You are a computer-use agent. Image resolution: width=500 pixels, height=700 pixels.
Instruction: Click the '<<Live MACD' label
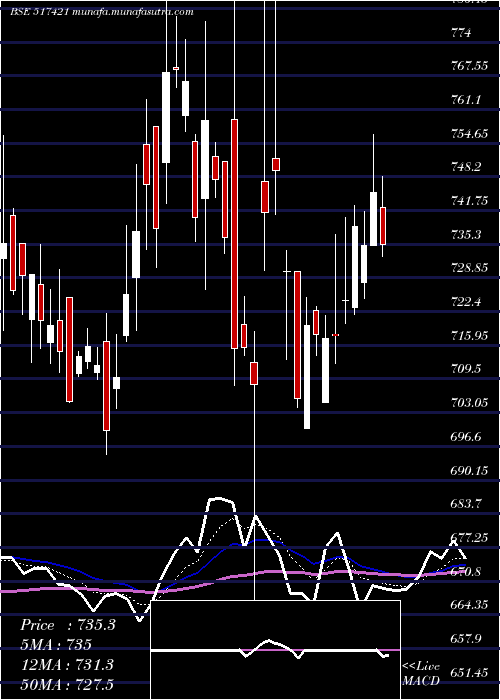[421, 674]
